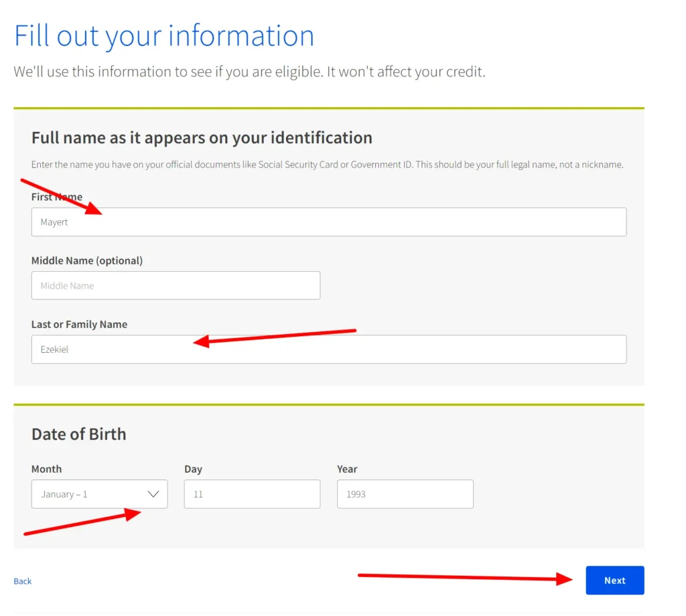This screenshot has height=616, width=686.
Task: Click the 'Date of Birth' section heading
Action: 79,434
